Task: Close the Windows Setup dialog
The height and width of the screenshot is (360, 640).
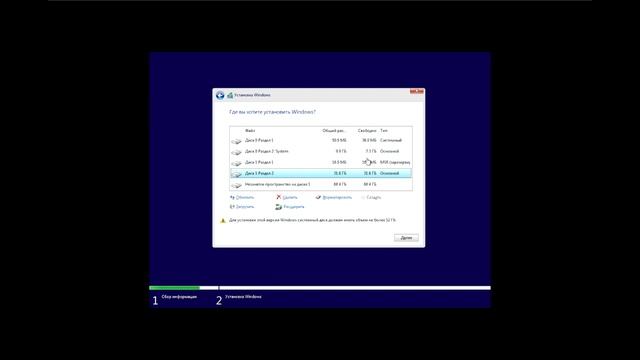Action: 417,91
